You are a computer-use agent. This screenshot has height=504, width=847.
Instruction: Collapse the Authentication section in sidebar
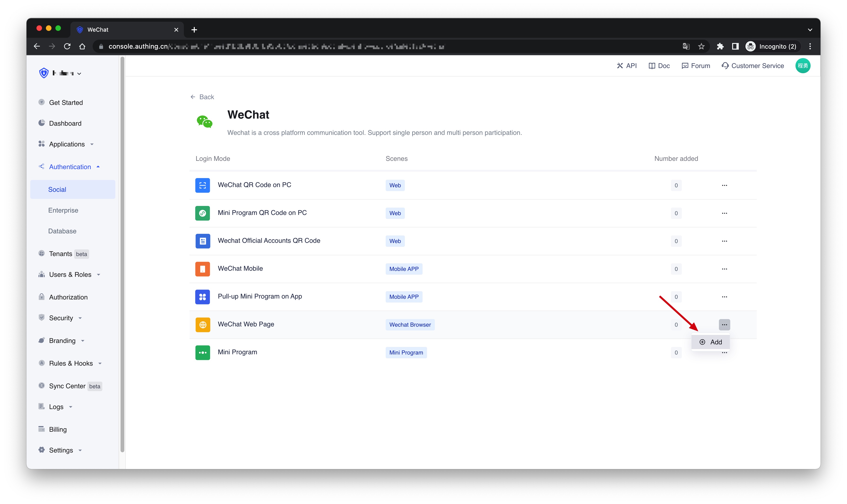pos(70,167)
